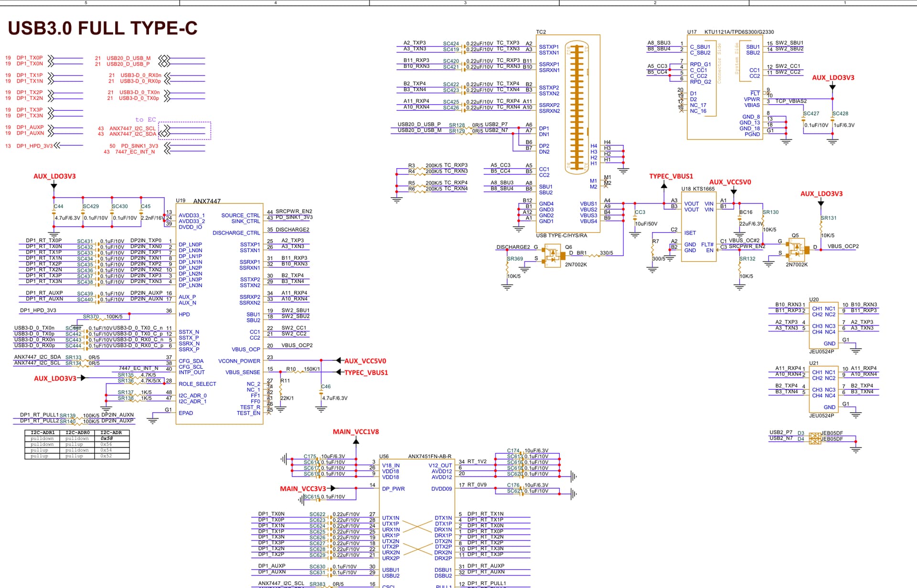Click the ANX7451FN-AB-R part name
Image resolution: width=917 pixels, height=588 pixels.
pos(429,457)
